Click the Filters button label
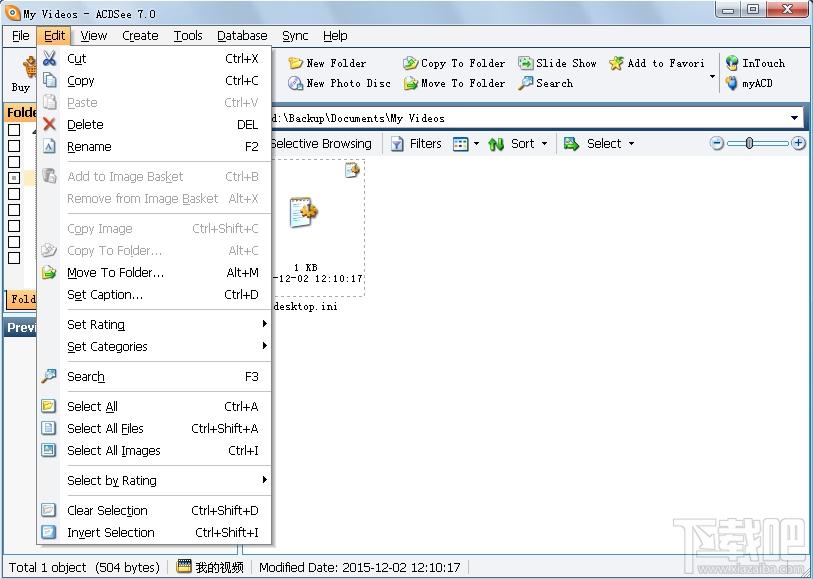Image resolution: width=813 pixels, height=579 pixels. 426,144
